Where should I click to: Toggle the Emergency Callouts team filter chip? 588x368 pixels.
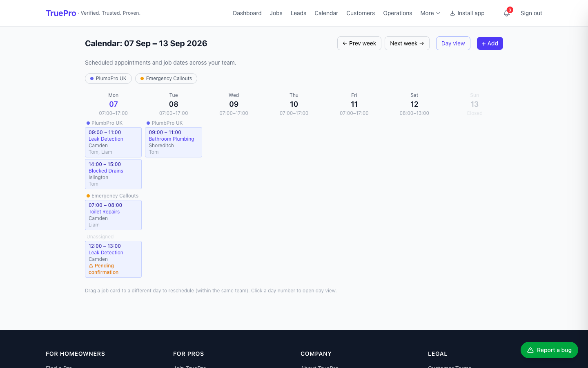tap(166, 79)
